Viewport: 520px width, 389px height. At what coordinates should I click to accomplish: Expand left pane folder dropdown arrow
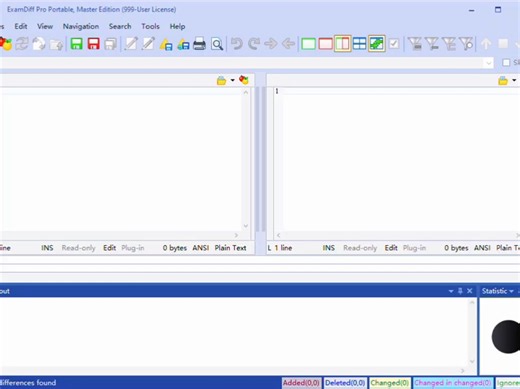coord(232,80)
